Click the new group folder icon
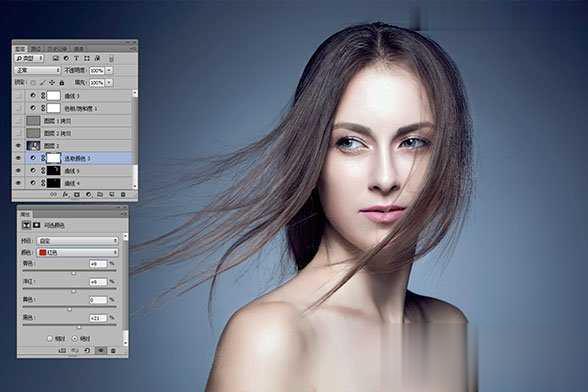This screenshot has width=588, height=392. pos(100,195)
